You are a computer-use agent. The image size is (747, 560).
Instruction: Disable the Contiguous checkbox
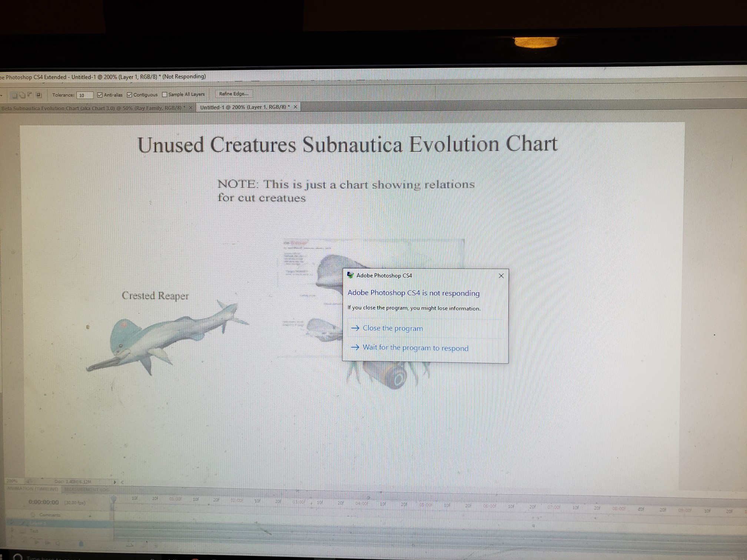click(129, 95)
